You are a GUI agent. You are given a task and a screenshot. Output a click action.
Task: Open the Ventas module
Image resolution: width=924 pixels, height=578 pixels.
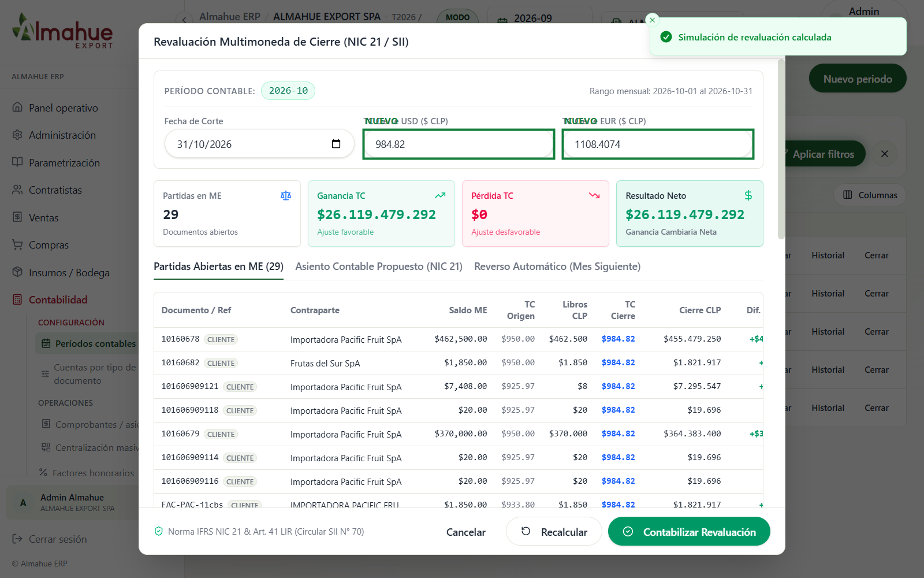tap(44, 218)
